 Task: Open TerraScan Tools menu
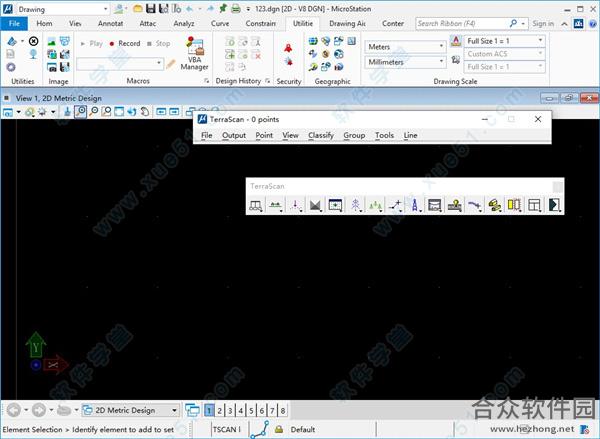coord(384,135)
